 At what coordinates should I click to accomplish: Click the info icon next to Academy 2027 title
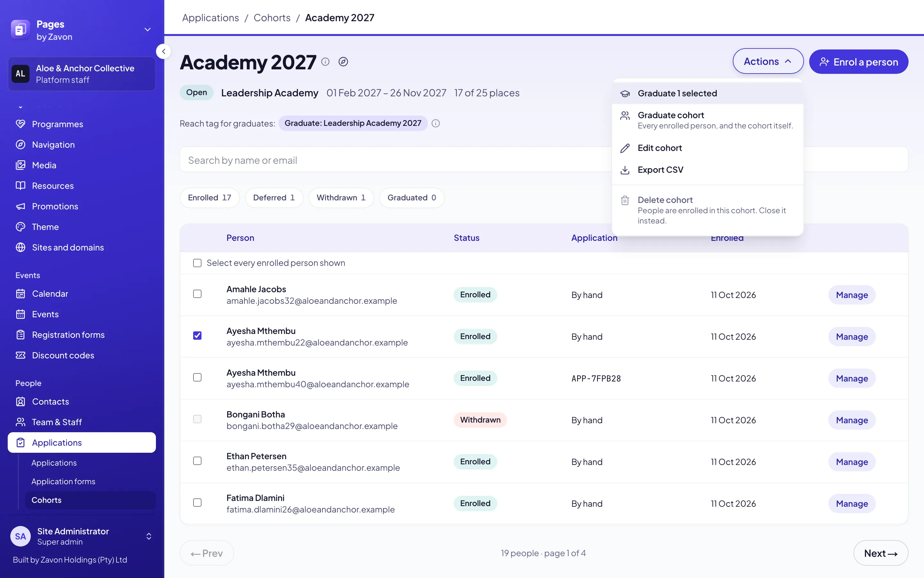click(325, 62)
